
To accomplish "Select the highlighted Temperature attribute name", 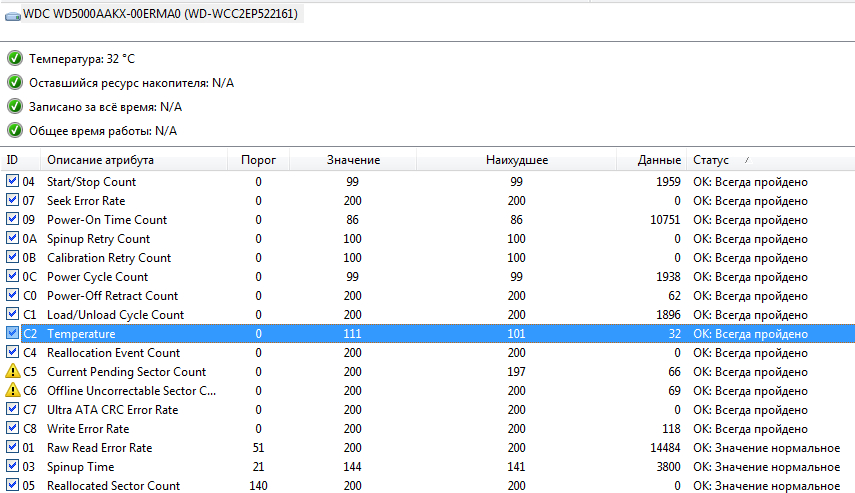I will [81, 334].
